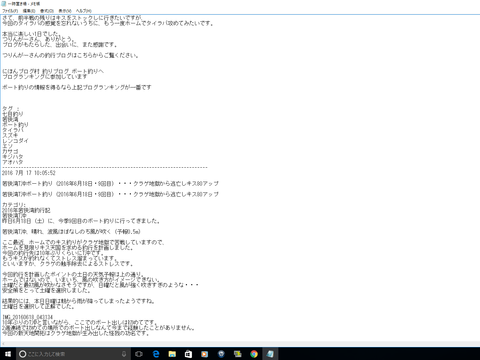Click the line 安全策をとって土曜を選択しました。
Viewport: 480px width, 360px height.
pyautogui.click(x=46, y=290)
